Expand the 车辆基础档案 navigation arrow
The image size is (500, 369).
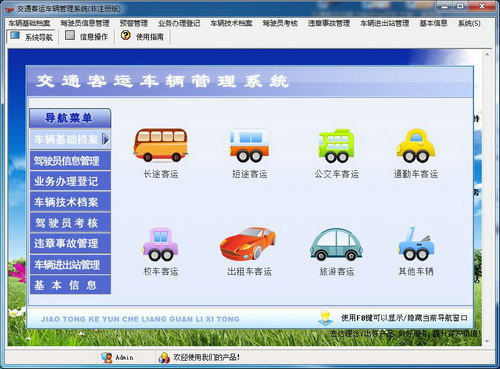coord(105,139)
